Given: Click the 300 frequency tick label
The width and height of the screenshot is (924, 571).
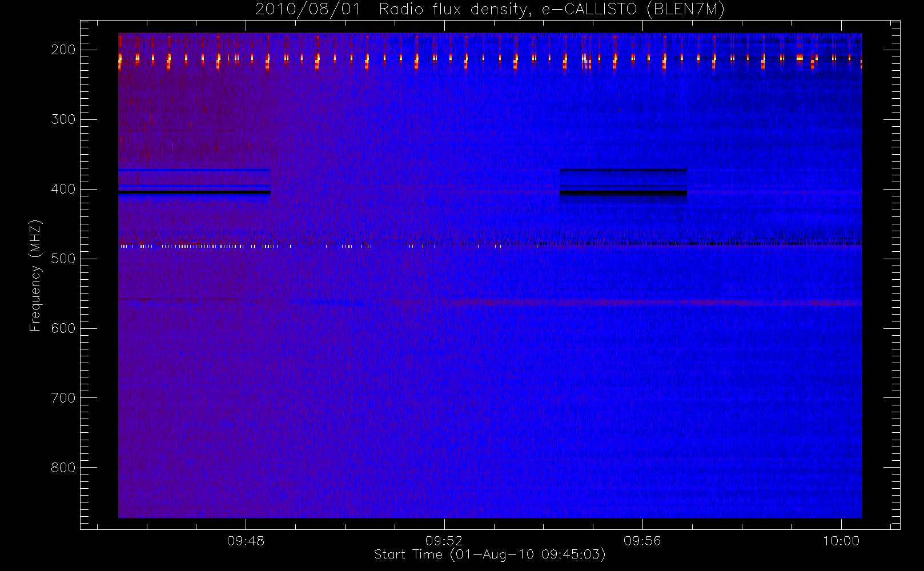Looking at the screenshot, I should (x=63, y=119).
